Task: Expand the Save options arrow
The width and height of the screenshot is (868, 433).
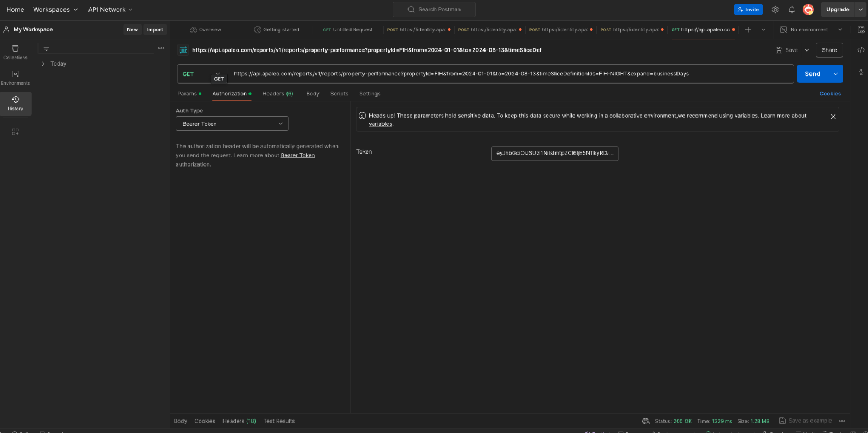Action: [x=807, y=50]
